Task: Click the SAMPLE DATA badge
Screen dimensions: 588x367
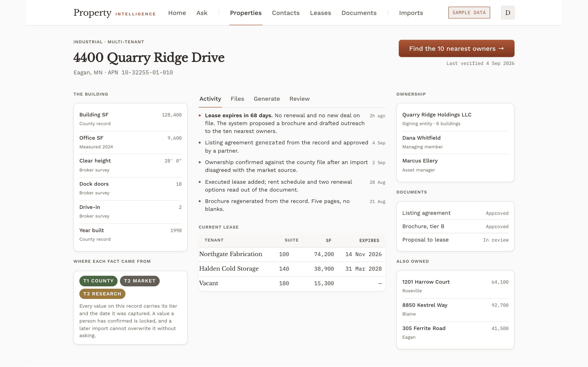Action: click(469, 13)
